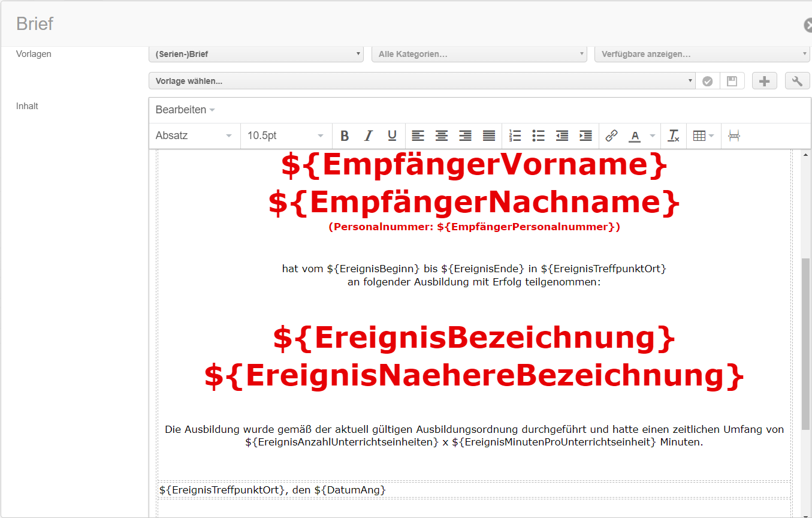
Task: Open the Vorlage wählen dropdown
Action: [x=422, y=81]
